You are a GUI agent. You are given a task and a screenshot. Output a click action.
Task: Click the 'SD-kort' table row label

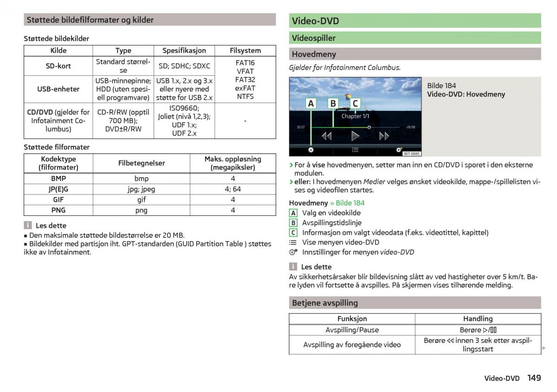click(x=58, y=66)
